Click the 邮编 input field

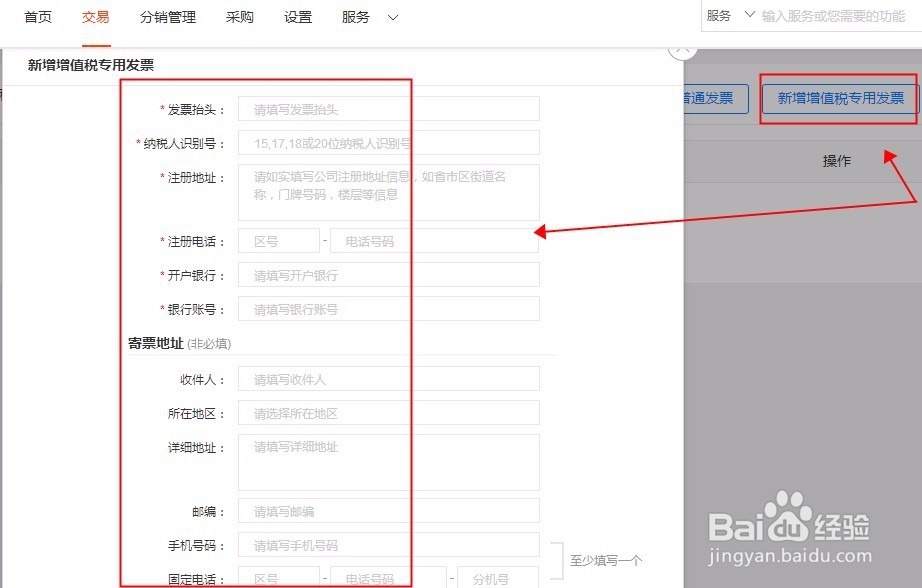(x=389, y=511)
